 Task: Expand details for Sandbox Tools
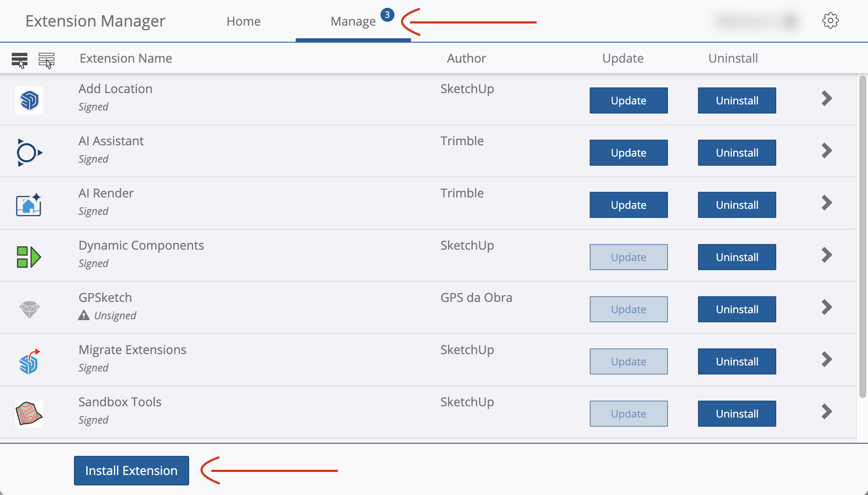(x=827, y=412)
